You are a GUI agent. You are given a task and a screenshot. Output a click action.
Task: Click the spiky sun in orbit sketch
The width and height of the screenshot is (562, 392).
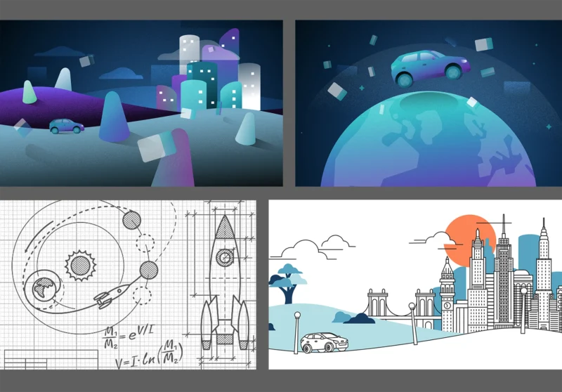pos(79,265)
